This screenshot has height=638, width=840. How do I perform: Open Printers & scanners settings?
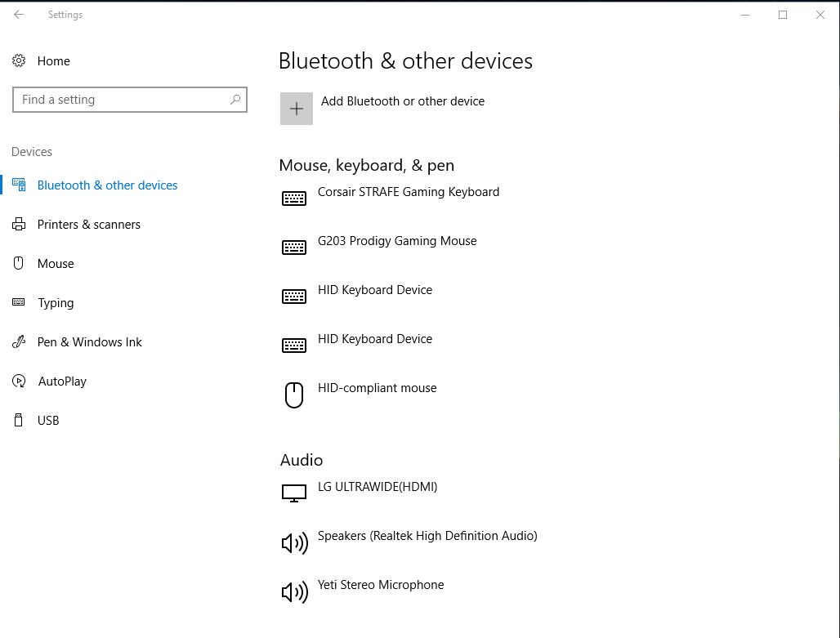[x=88, y=225]
